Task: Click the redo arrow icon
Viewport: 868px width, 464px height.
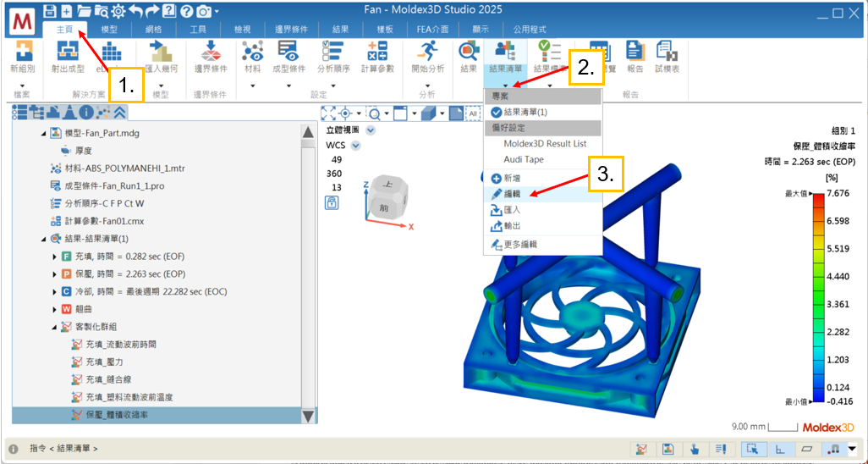Action: coord(153,10)
